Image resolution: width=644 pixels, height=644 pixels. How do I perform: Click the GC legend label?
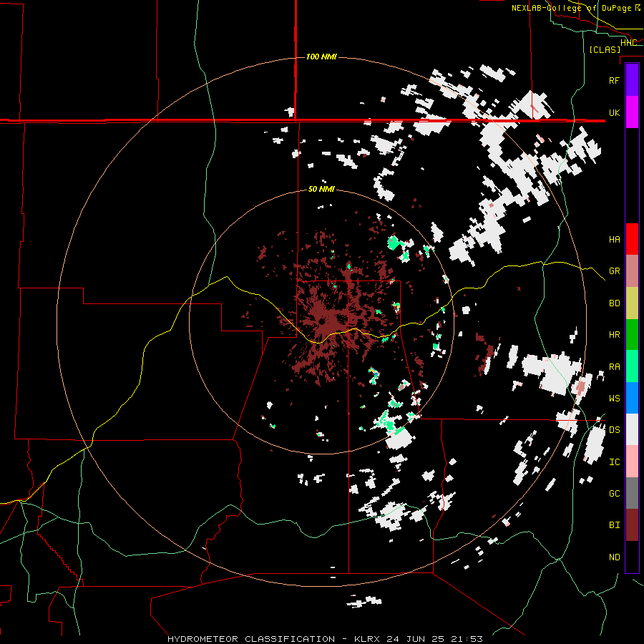[614, 494]
